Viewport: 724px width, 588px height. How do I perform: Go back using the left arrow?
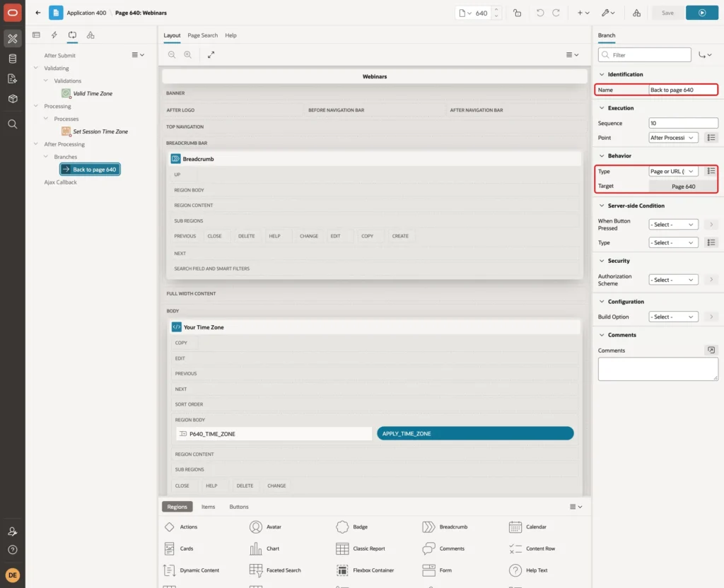tap(38, 13)
